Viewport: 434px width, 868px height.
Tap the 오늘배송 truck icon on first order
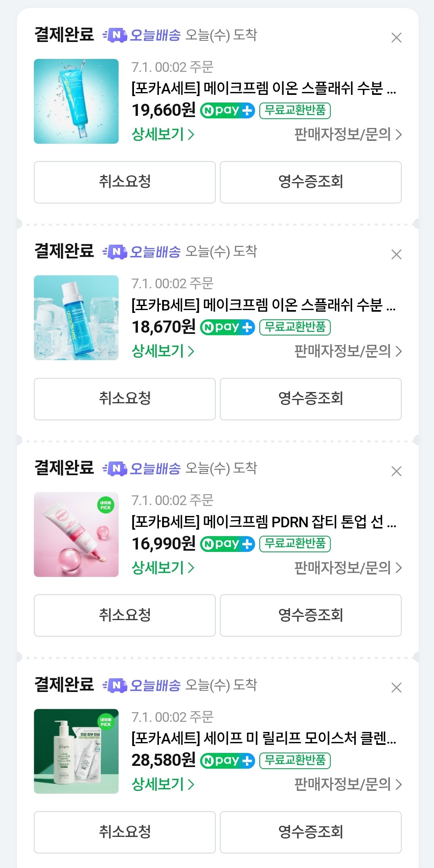click(x=115, y=36)
